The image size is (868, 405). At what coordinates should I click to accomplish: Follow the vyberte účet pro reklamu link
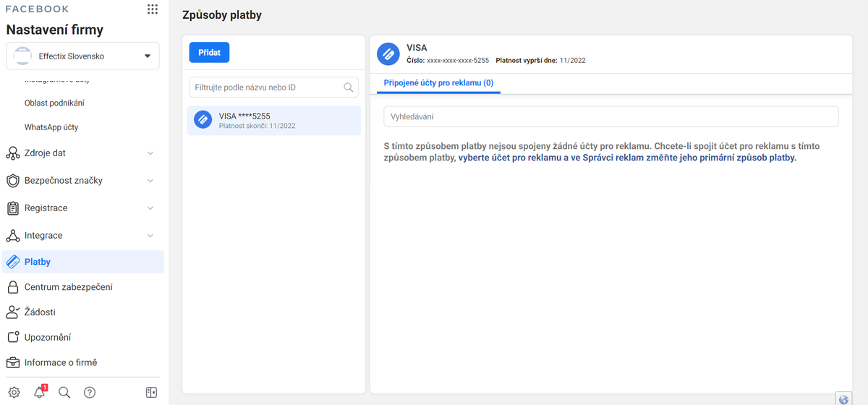point(509,158)
